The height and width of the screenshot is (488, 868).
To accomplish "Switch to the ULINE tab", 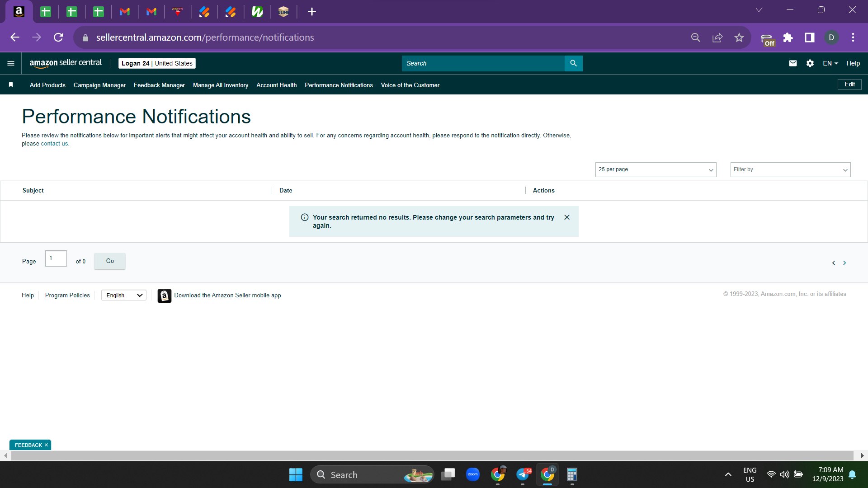I will click(x=283, y=12).
